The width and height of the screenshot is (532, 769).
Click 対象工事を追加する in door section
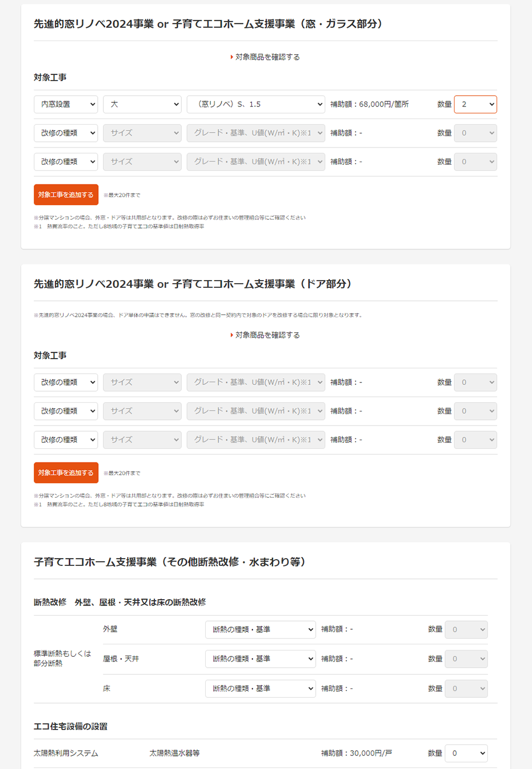point(66,472)
